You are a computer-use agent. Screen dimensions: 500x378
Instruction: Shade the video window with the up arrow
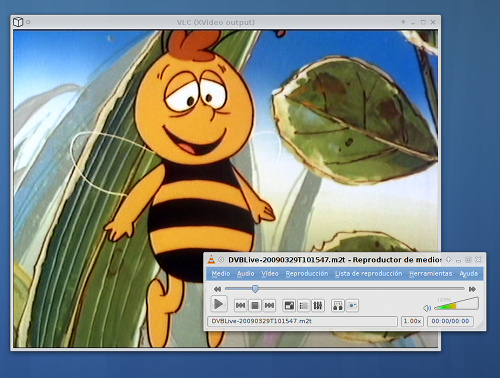(x=403, y=22)
